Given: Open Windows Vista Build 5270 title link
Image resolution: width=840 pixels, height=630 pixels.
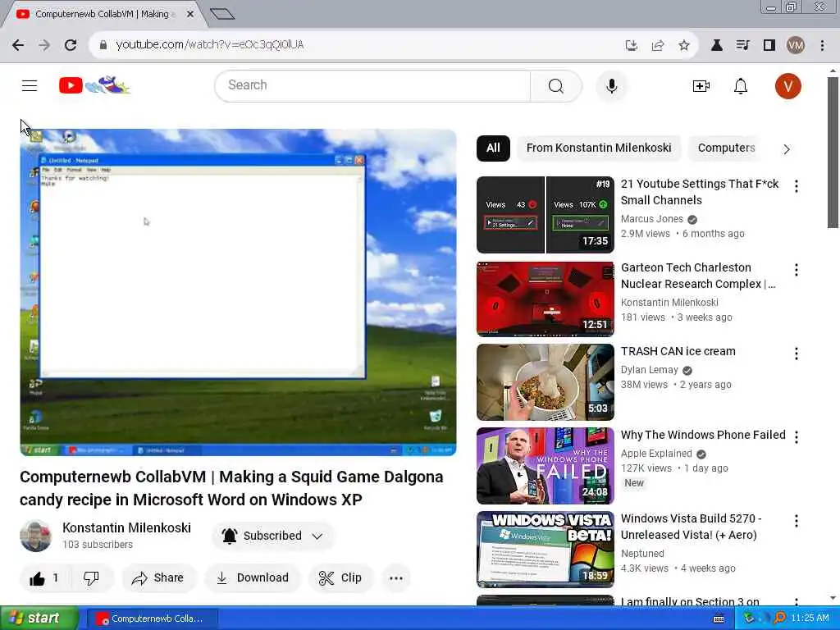Looking at the screenshot, I should click(x=691, y=527).
